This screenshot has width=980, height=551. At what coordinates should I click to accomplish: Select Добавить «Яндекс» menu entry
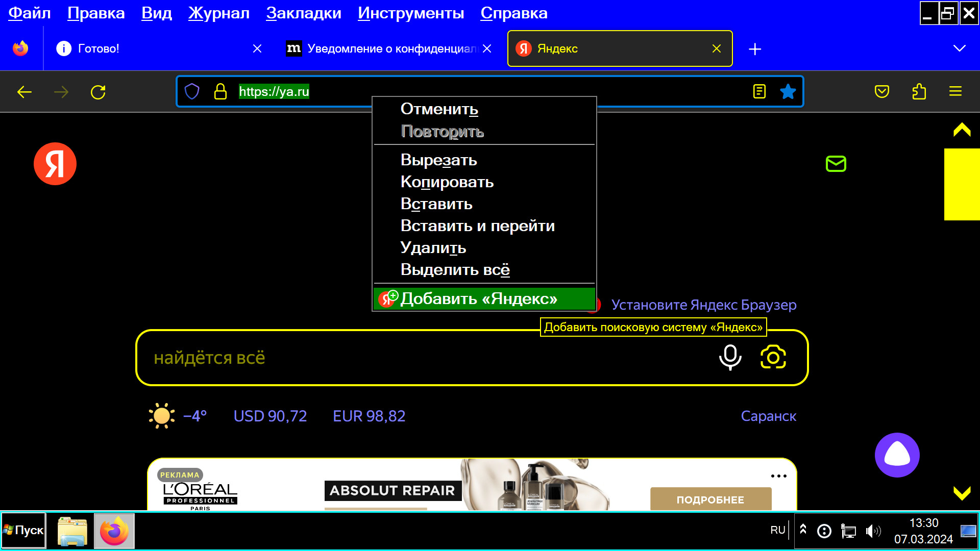coord(484,298)
